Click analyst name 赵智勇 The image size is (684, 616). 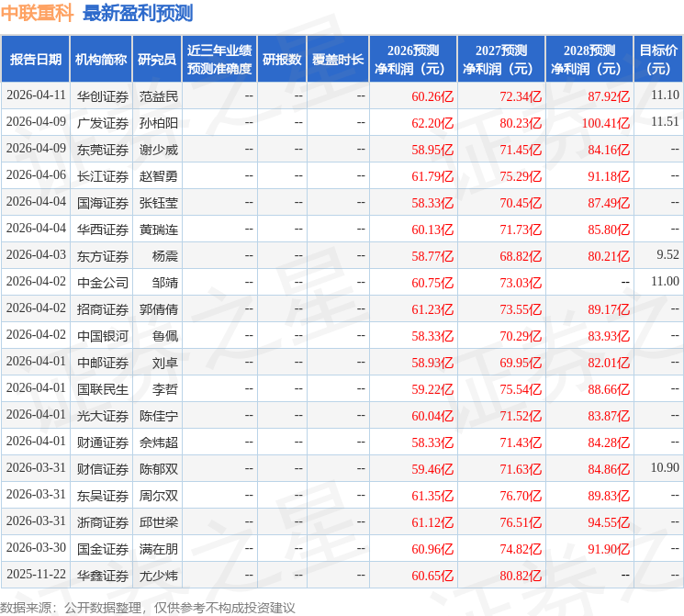[x=158, y=175]
